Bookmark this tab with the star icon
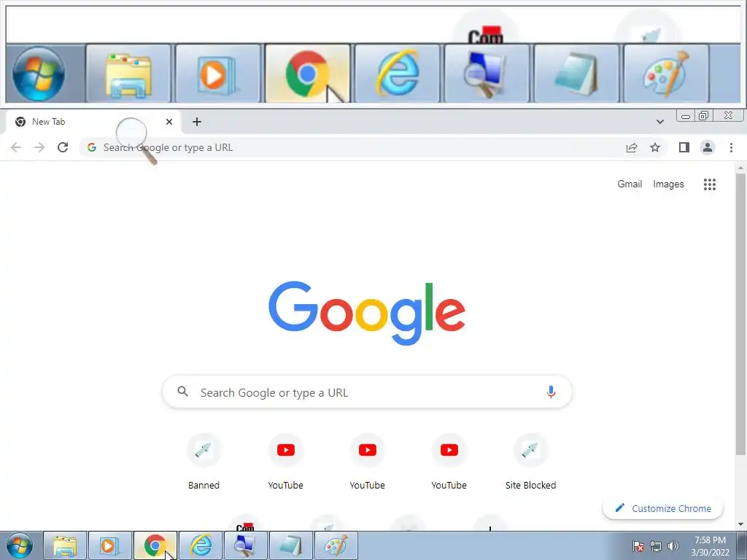Screen dimensions: 747x560 coord(655,147)
